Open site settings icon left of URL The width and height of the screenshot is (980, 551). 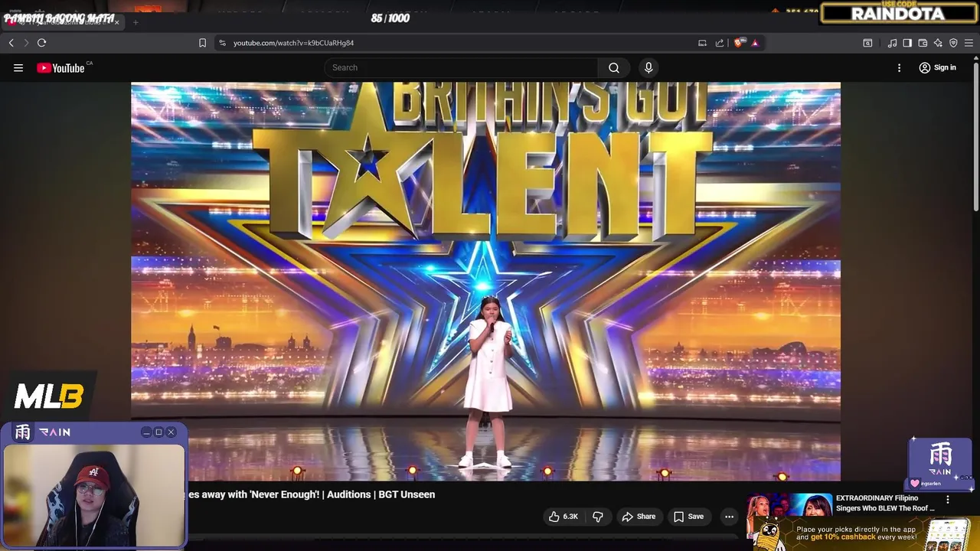click(x=223, y=43)
